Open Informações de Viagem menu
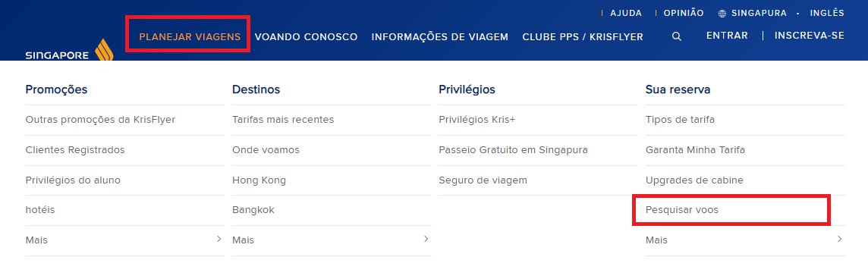Image resolution: width=868 pixels, height=279 pixels. click(439, 37)
